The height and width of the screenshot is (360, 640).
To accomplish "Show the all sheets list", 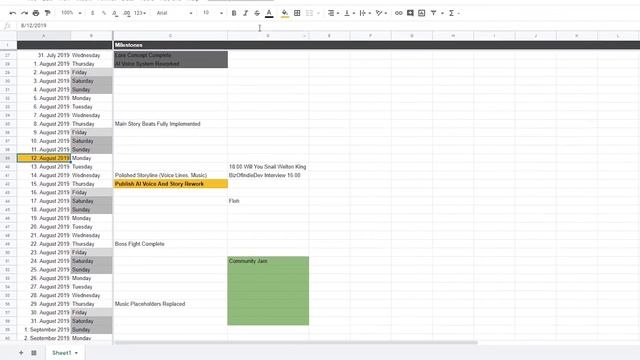I will (34, 353).
